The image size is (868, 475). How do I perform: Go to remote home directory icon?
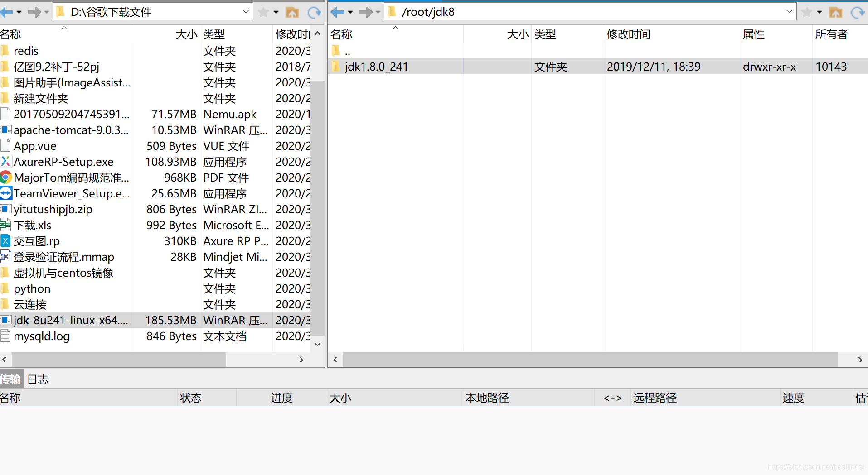click(836, 12)
